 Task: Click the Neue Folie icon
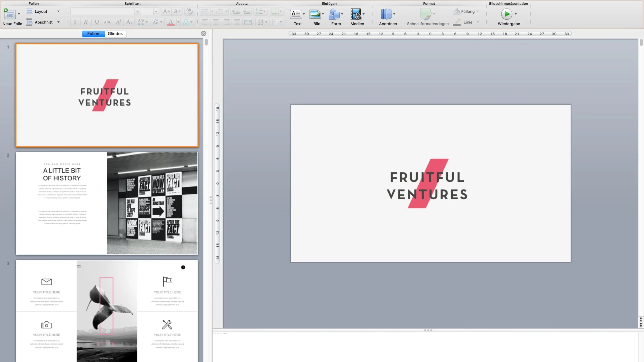click(x=10, y=14)
